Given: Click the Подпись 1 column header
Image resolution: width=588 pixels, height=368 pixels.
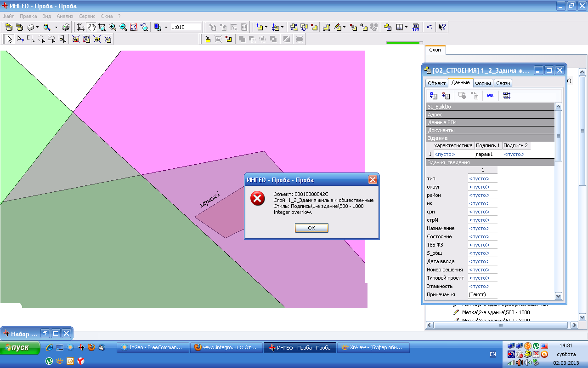Looking at the screenshot, I should pyautogui.click(x=488, y=145).
